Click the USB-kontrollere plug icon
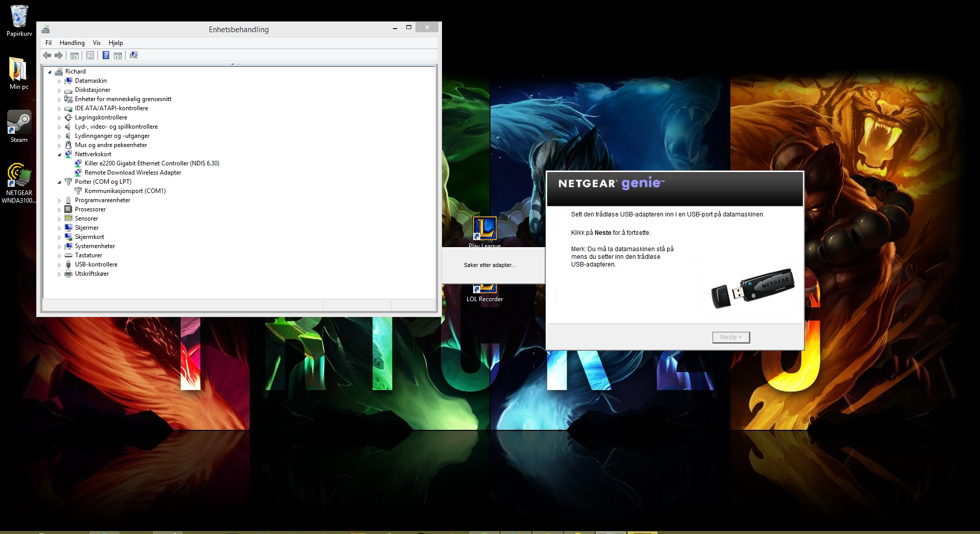Screen dimensions: 980x534 click(x=68, y=264)
